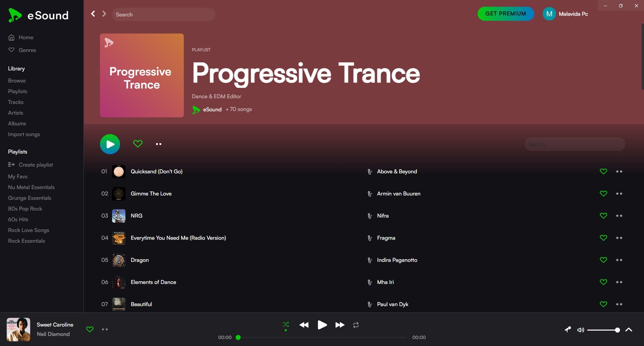Click the artist icon beside Fragma
This screenshot has height=346, width=644.
370,238
